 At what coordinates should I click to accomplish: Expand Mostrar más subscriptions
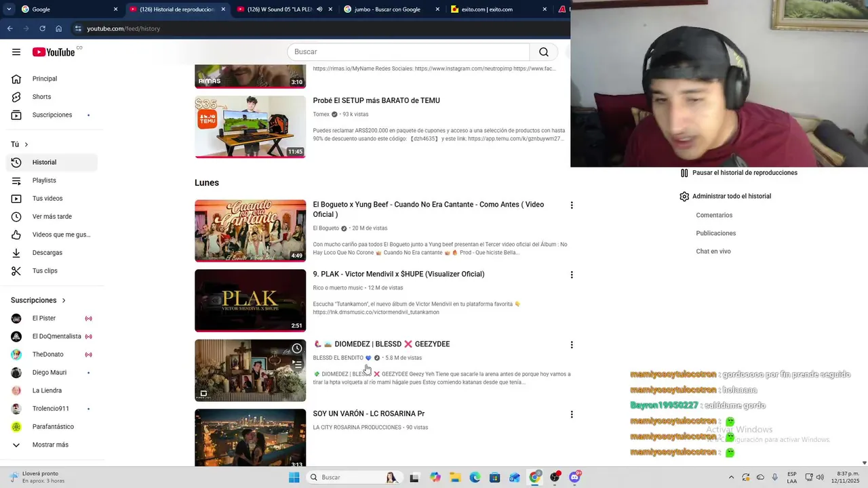(52, 445)
